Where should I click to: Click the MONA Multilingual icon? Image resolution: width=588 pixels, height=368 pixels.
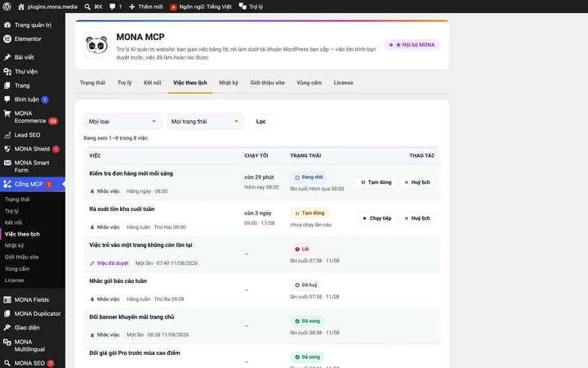(7, 342)
